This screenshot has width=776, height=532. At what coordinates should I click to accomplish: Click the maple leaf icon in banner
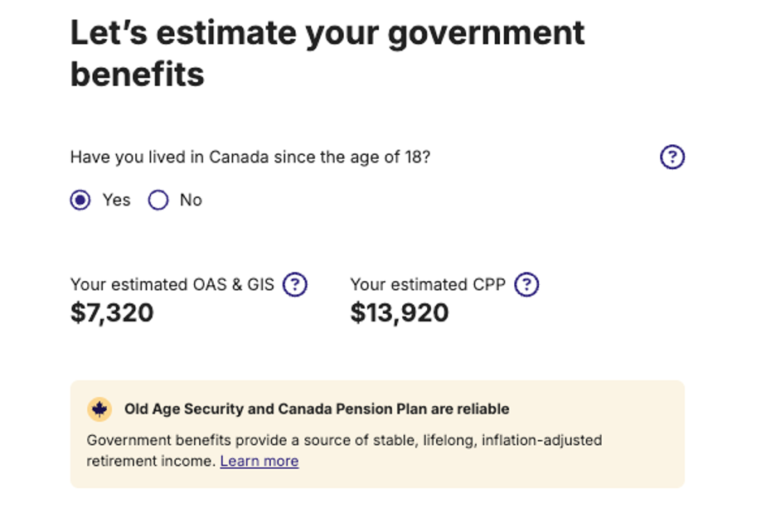click(x=99, y=409)
